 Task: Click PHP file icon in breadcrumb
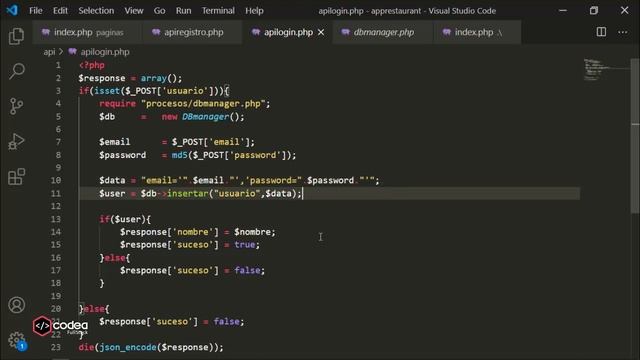[73, 52]
